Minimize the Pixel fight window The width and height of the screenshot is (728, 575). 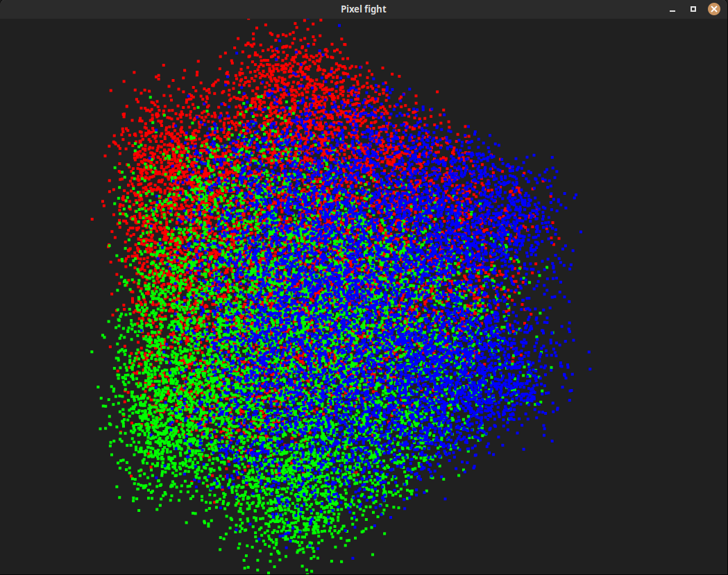point(672,9)
